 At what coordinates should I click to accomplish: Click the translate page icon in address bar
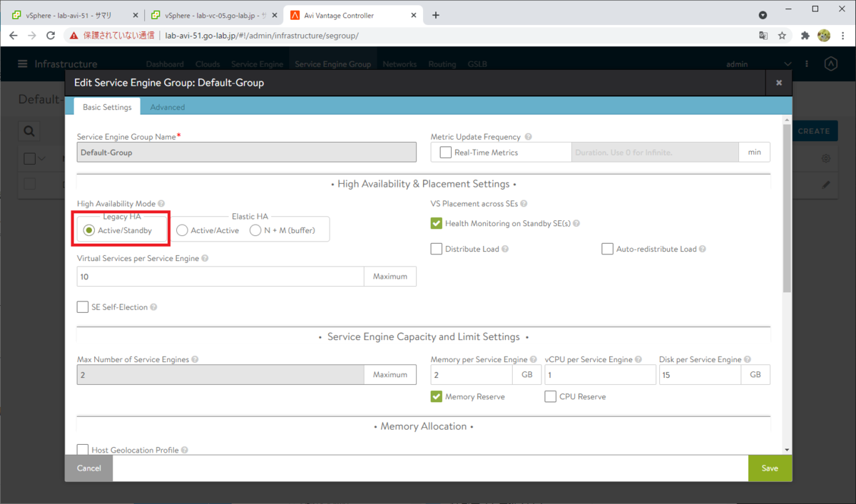coord(763,35)
